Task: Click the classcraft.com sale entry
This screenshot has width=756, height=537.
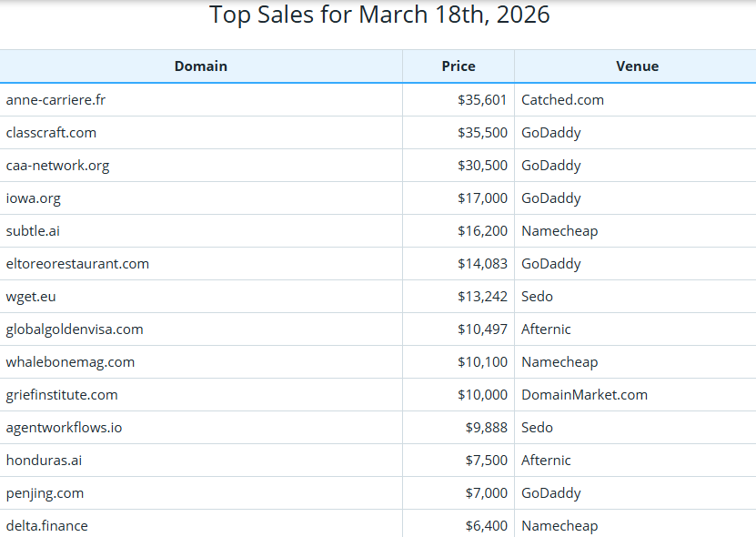Action: point(51,132)
